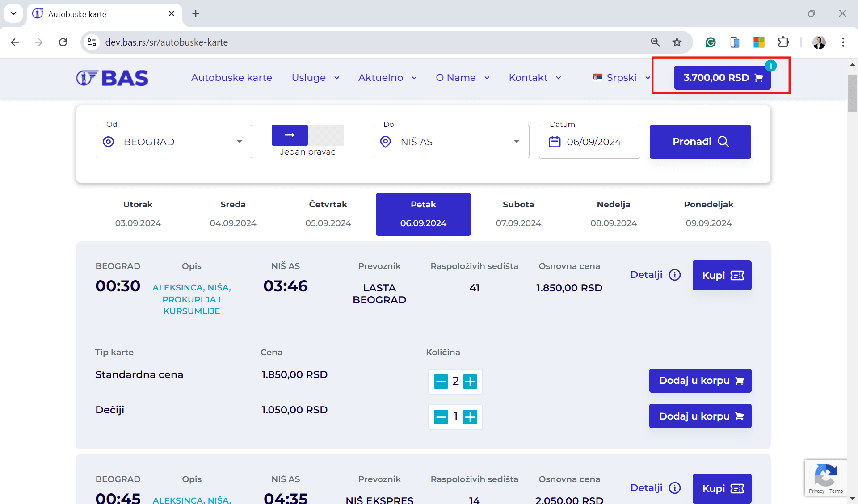
Task: Increase Standardna cena quantity
Action: point(470,382)
